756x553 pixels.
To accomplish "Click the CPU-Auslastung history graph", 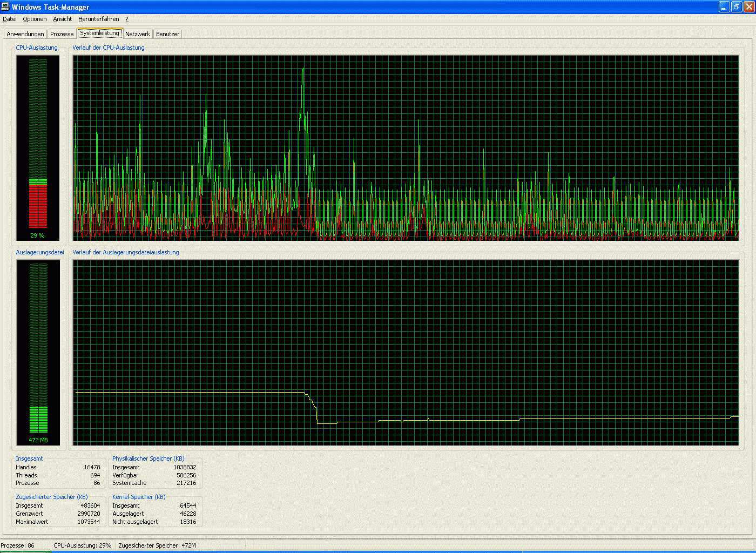I will click(x=406, y=147).
